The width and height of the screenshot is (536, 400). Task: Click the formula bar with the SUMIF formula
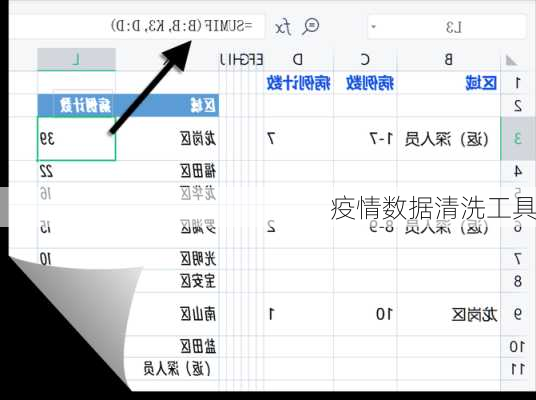[137, 26]
